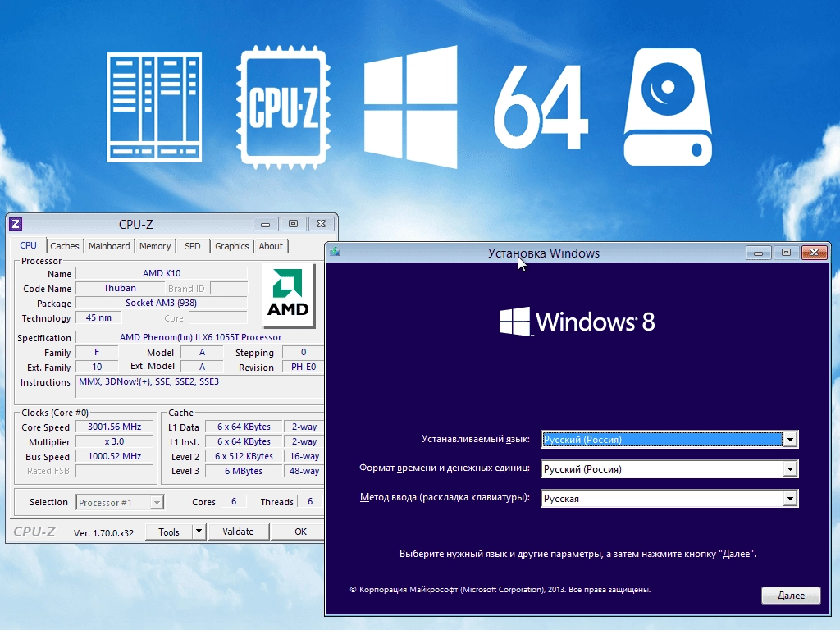
Task: Open the Processor #1 selection dropdown
Action: (x=120, y=503)
